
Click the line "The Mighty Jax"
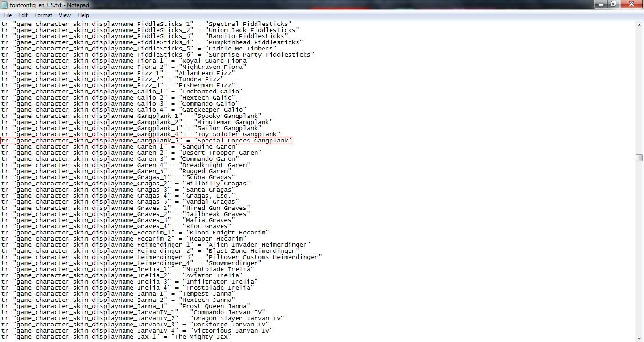coord(116,336)
